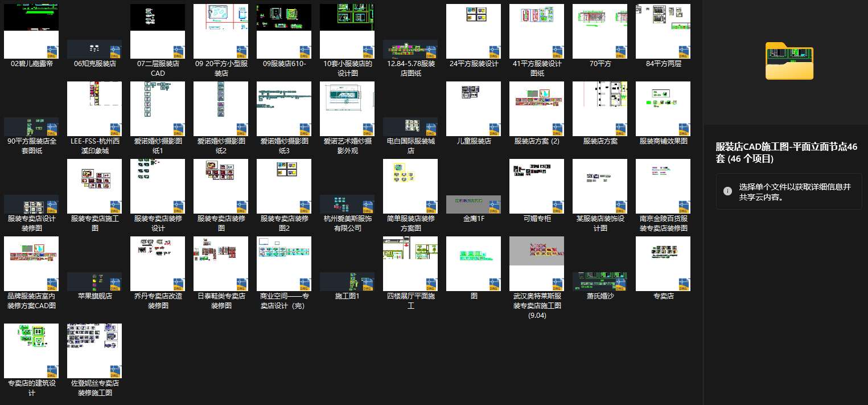Viewport: 868px width, 405px height.
Task: Select the 服装商铺效果图 file
Action: (663, 109)
